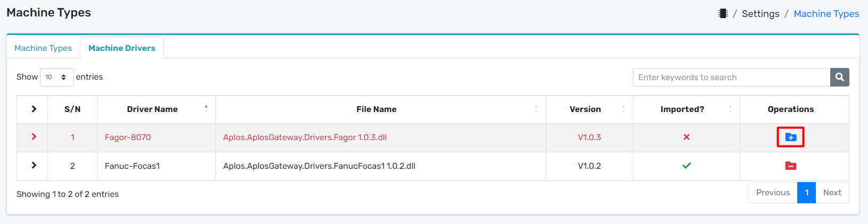This screenshot has width=868, height=224.
Task: Go to the Next page
Action: [x=832, y=193]
